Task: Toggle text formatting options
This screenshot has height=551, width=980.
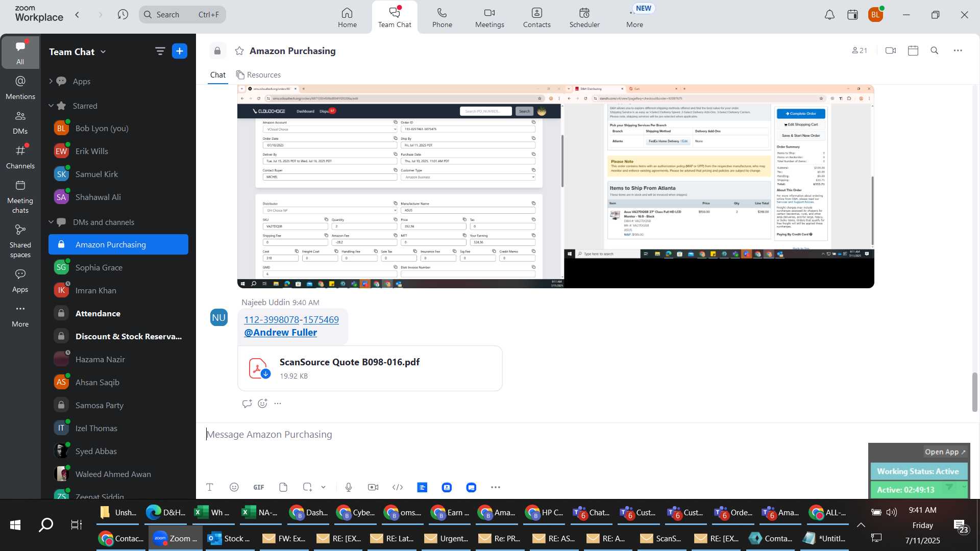Action: tap(209, 487)
